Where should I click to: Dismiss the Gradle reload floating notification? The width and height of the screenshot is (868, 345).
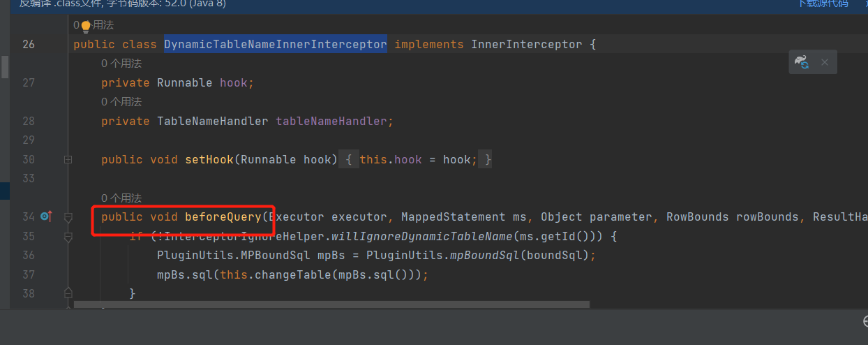[824, 62]
